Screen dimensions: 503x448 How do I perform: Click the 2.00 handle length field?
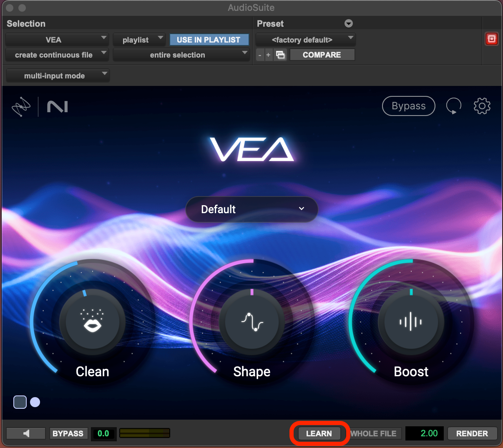[425, 433]
